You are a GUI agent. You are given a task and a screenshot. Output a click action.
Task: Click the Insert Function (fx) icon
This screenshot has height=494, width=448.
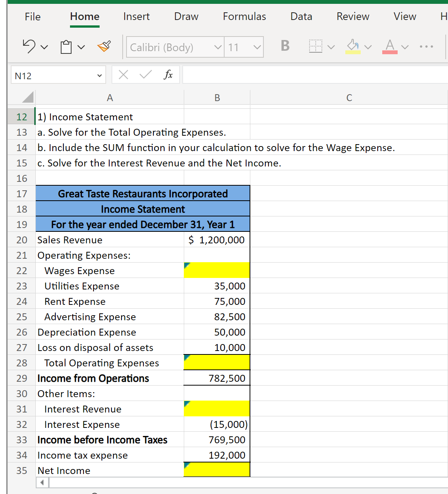[168, 75]
